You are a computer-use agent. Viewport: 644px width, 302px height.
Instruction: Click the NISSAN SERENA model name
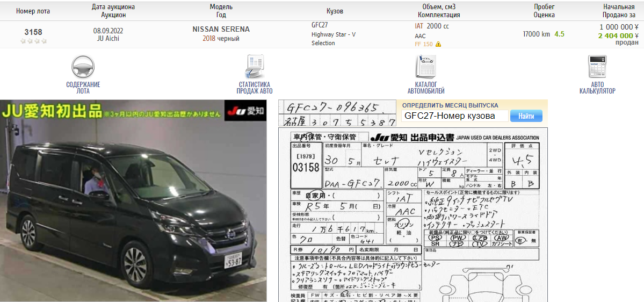click(x=221, y=30)
